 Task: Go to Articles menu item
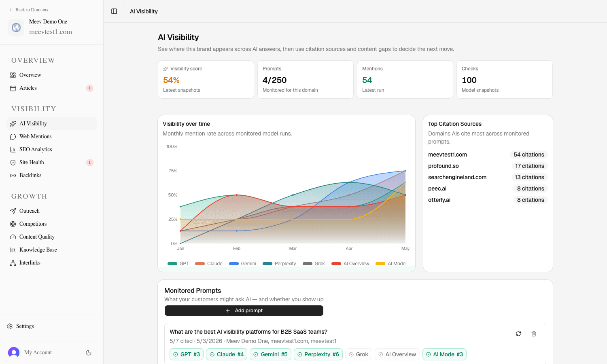(x=52, y=88)
